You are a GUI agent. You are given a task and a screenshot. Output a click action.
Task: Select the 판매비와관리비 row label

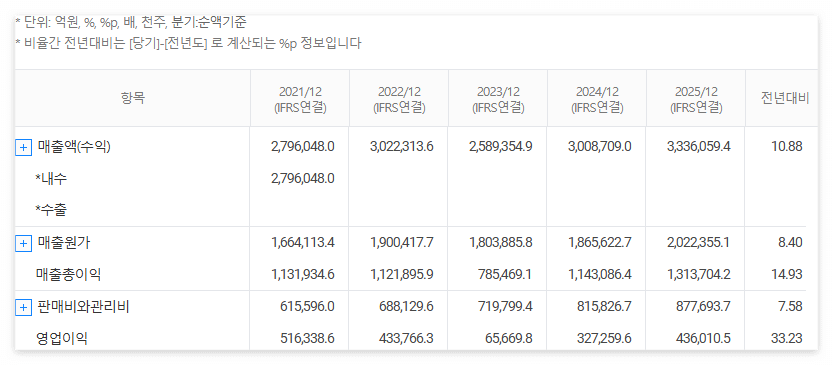click(x=83, y=307)
